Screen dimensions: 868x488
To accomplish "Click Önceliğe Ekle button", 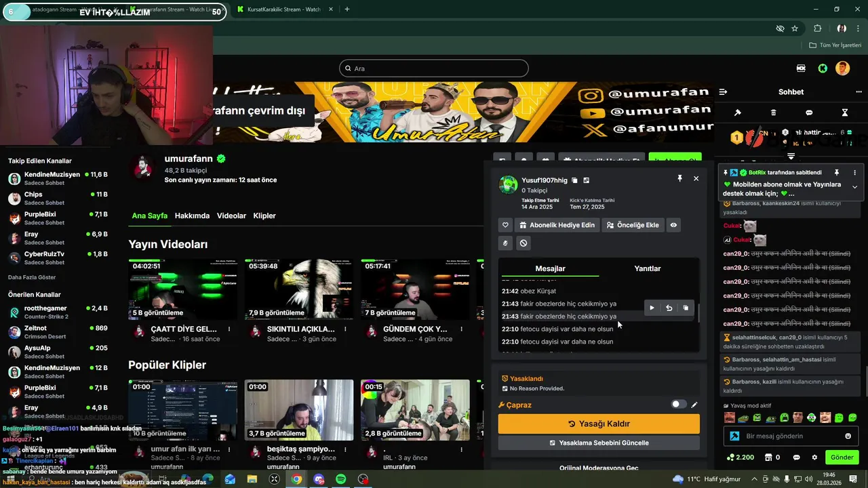I will coord(633,225).
